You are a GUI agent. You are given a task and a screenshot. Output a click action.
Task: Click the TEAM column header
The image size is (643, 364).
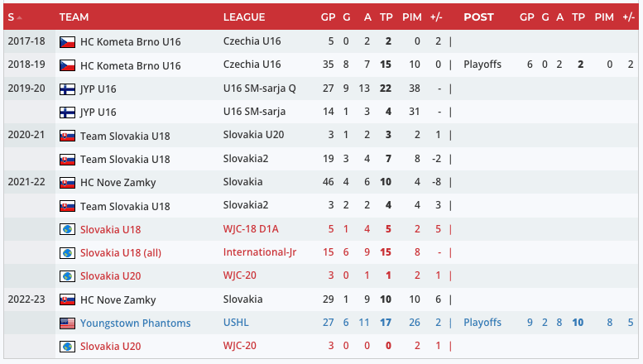pyautogui.click(x=74, y=17)
